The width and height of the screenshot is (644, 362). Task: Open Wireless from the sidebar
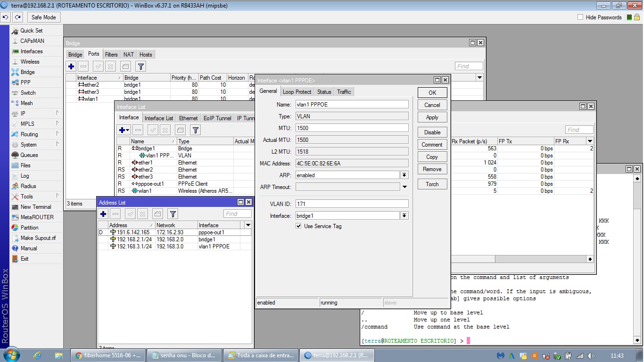pos(30,62)
